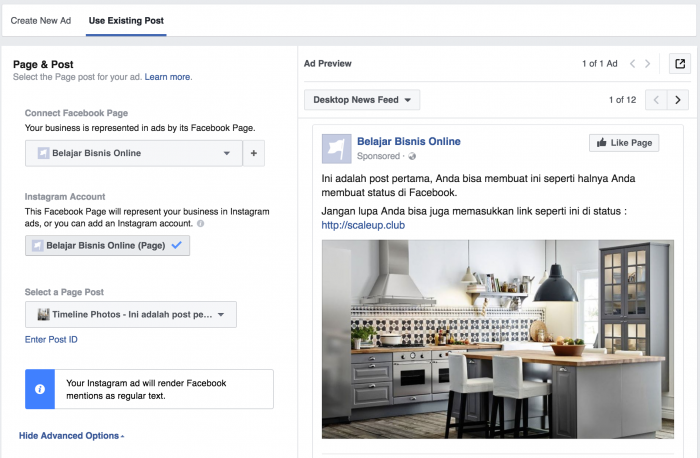Viewport: 700px width, 458px height.
Task: Open the Connect Facebook Page dropdown
Action: pos(134,153)
